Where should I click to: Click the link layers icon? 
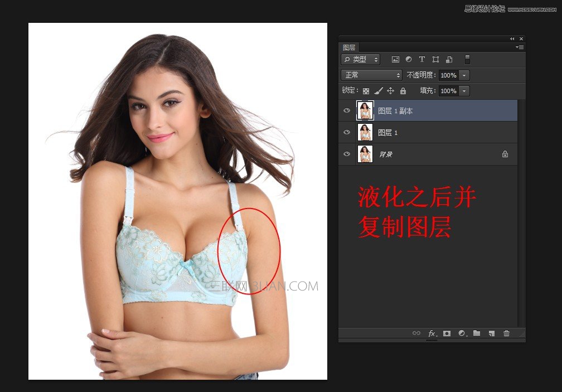pyautogui.click(x=416, y=333)
